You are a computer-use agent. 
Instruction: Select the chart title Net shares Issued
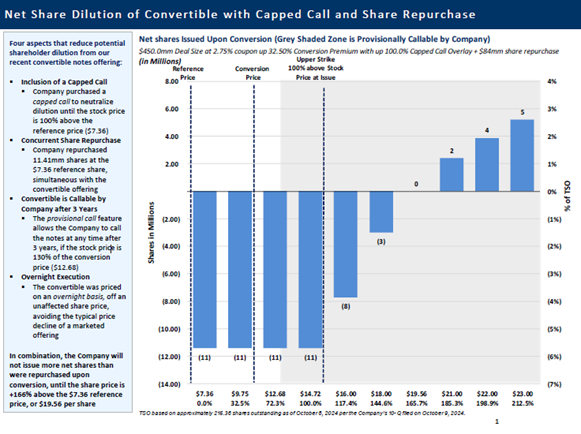(314, 39)
